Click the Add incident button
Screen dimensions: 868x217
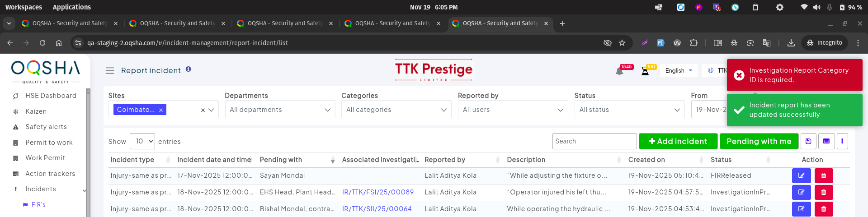[678, 141]
